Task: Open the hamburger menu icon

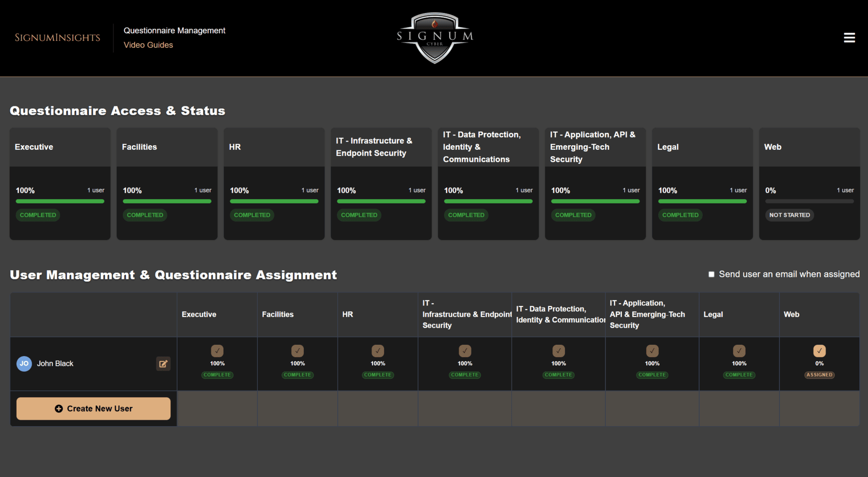Action: point(849,38)
